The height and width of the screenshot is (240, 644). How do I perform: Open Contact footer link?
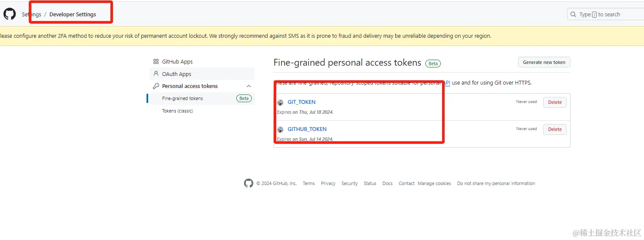(x=406, y=183)
